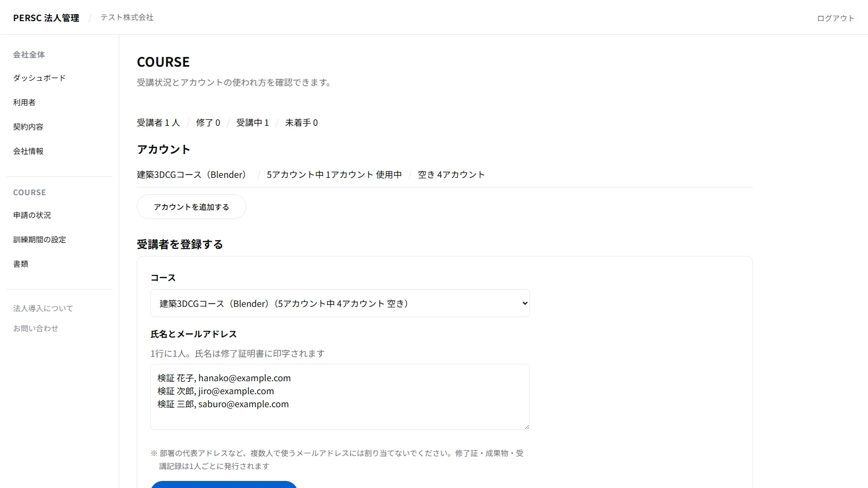
Task: Select 会社情報 in the sidebar
Action: [x=28, y=151]
